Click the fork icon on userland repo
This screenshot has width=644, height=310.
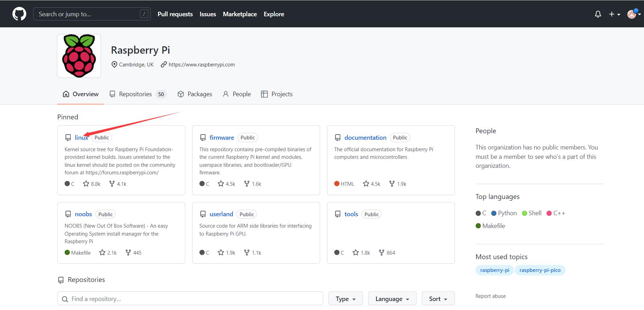click(247, 253)
